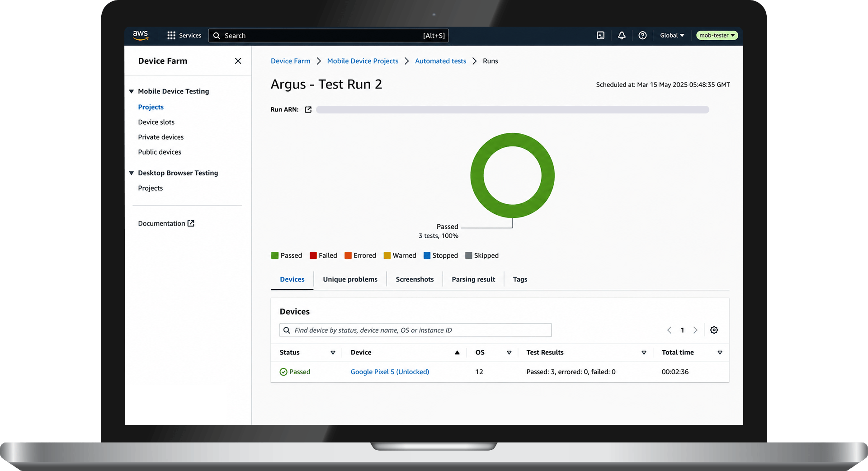This screenshot has height=471, width=868.
Task: Go to Device Farm breadcrumb
Action: pos(291,61)
